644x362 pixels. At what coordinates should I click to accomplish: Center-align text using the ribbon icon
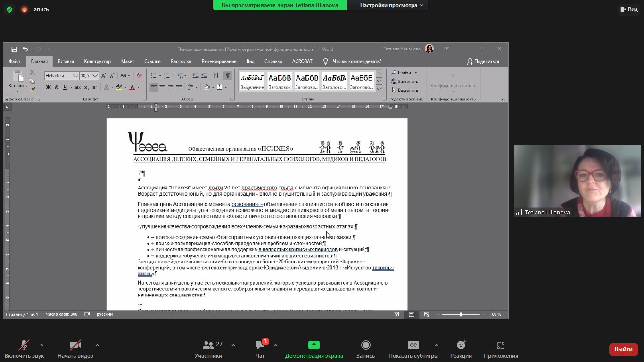(162, 87)
